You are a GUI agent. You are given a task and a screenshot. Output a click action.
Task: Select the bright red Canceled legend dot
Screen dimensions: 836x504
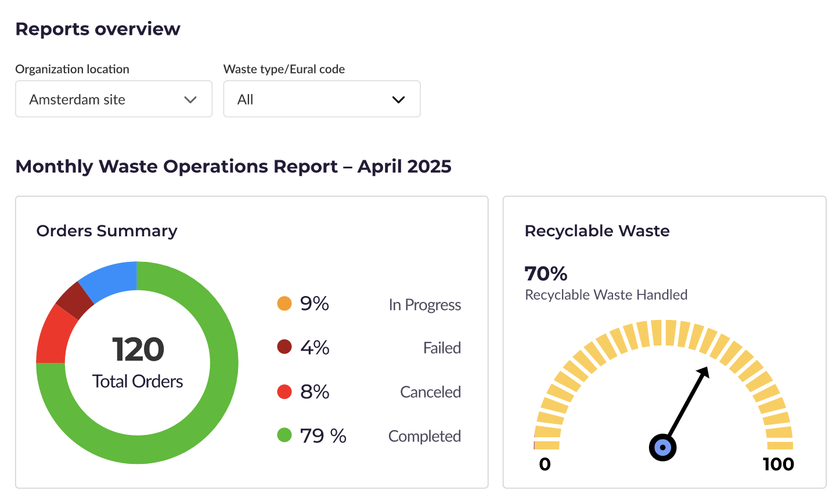coord(284,392)
